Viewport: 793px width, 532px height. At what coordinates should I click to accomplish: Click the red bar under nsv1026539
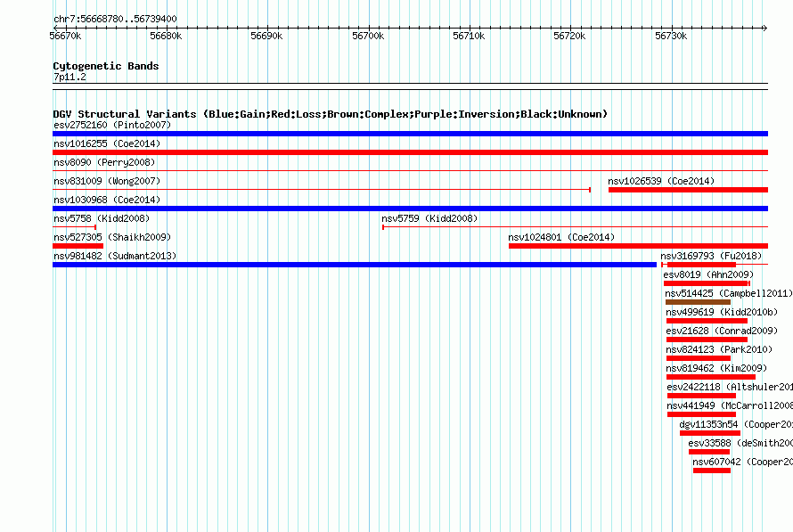pos(689,190)
